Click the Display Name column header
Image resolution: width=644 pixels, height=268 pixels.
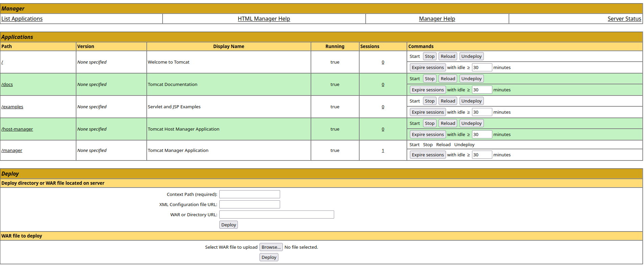coord(229,47)
